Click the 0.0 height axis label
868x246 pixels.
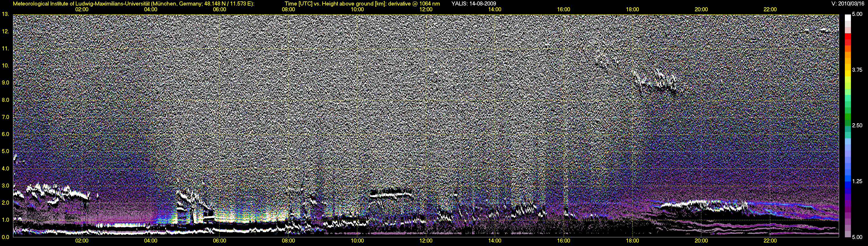[x=6, y=237]
